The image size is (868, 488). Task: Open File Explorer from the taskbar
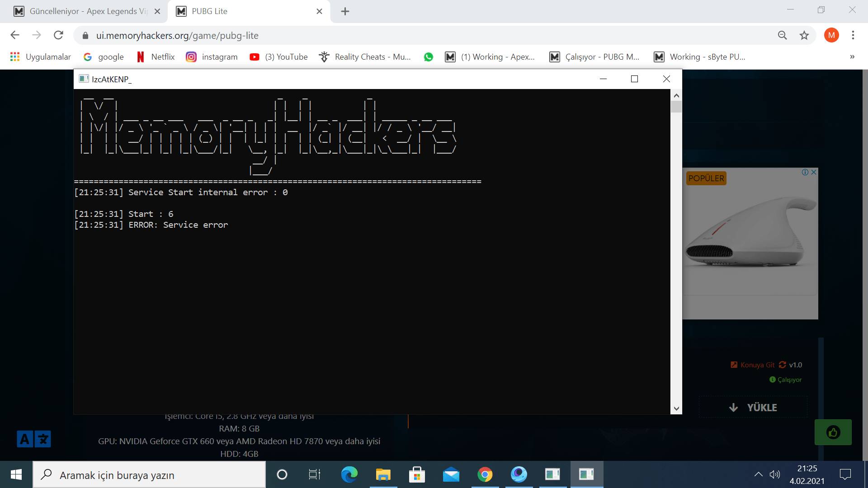[383, 474]
